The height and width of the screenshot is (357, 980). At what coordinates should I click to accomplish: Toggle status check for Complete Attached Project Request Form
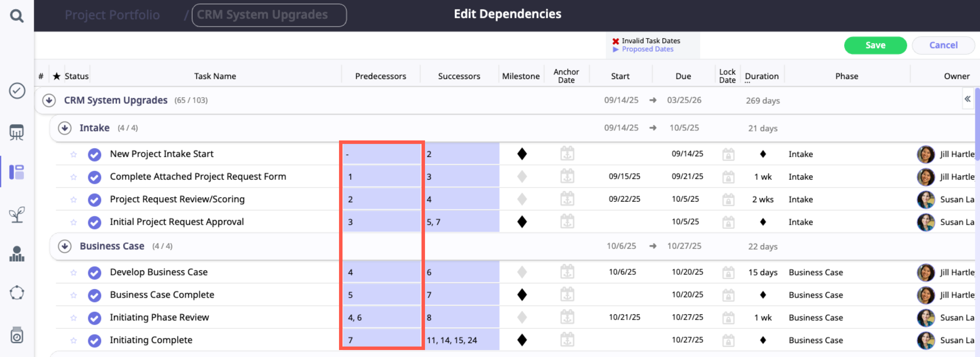point(94,177)
